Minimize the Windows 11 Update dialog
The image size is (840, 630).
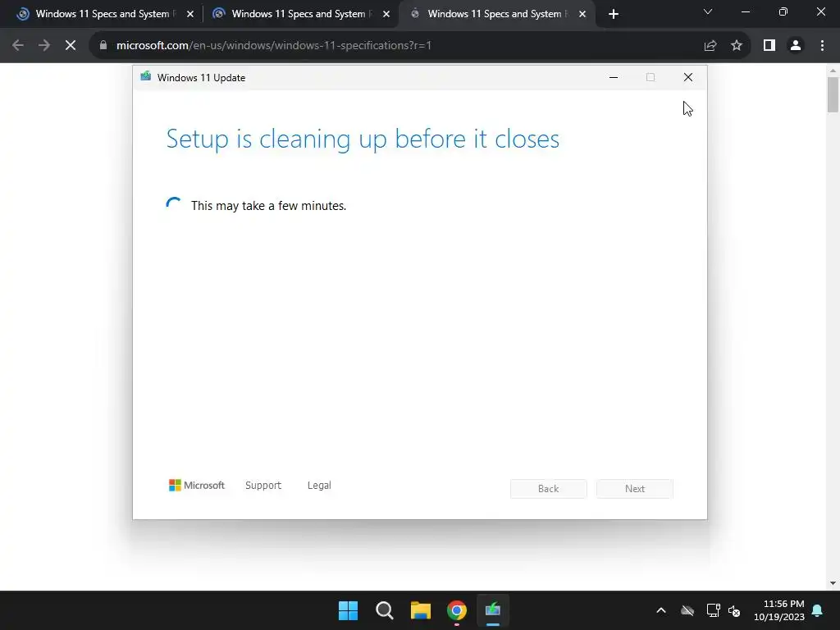[x=614, y=78]
